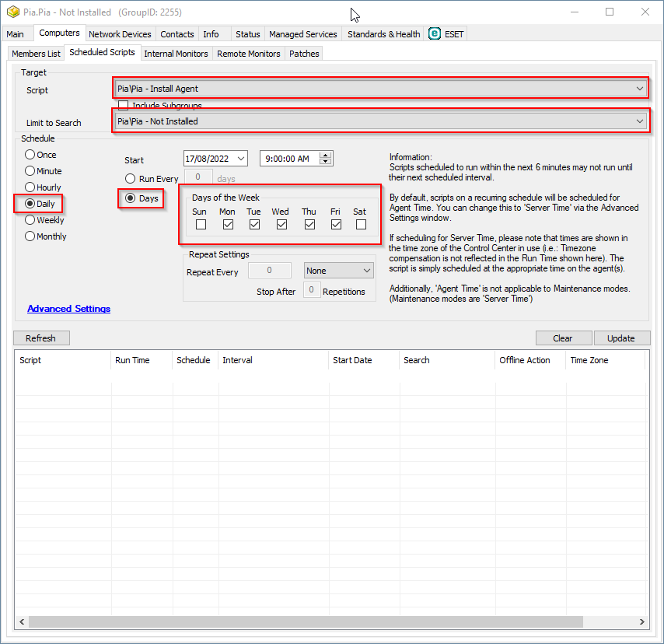Click the group icon in the title bar
This screenshot has height=644, width=664.
[x=12, y=12]
